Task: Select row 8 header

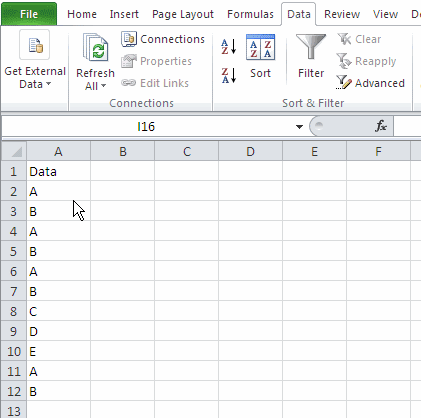Action: 14,311
